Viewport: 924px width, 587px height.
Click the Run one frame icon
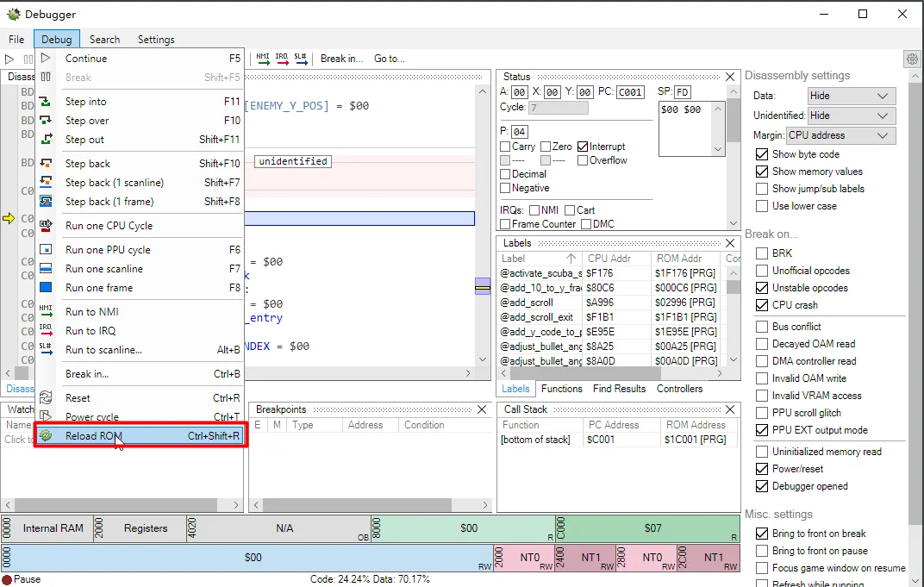46,287
